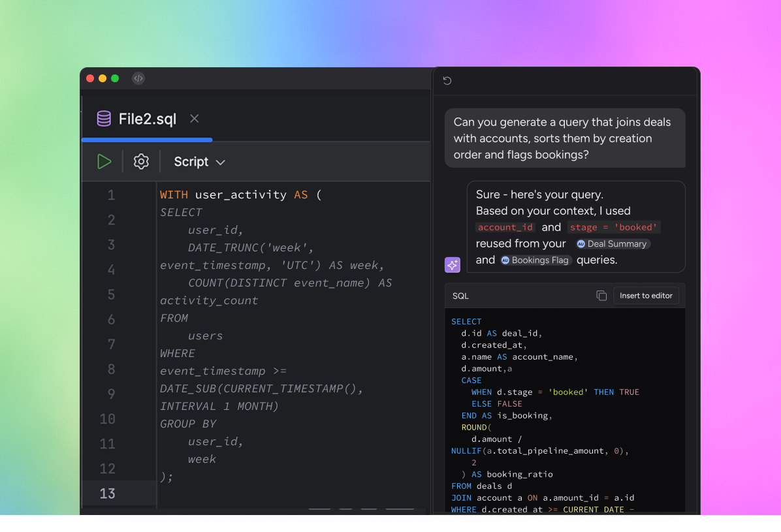Image resolution: width=781 pixels, height=532 pixels.
Task: Click the user's question message bubble
Action: (565, 138)
